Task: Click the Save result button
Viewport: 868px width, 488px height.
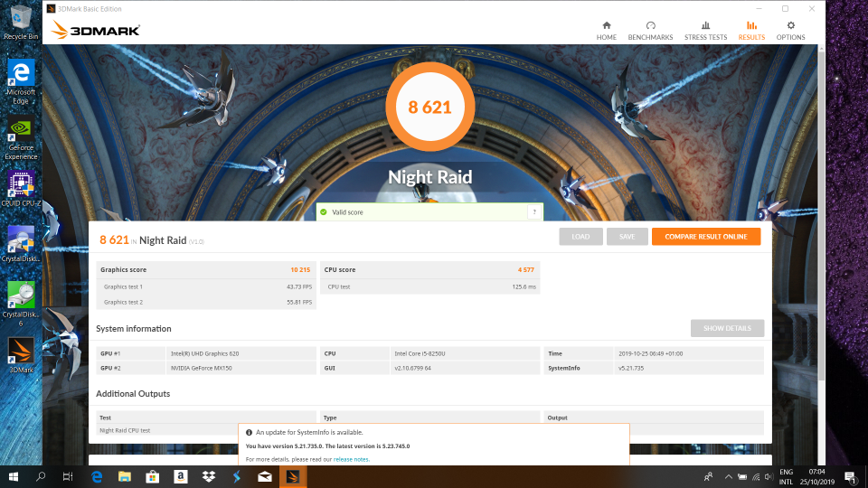Action: 627,237
